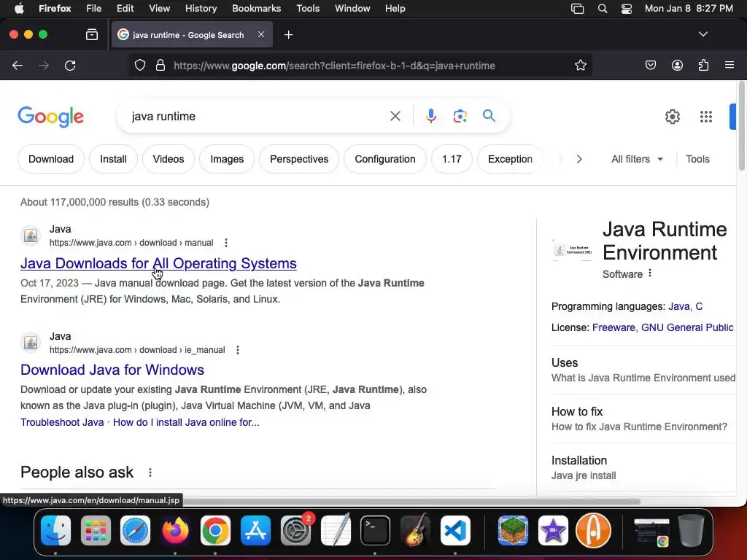
Task: Follow the Freeware license link
Action: 614,327
